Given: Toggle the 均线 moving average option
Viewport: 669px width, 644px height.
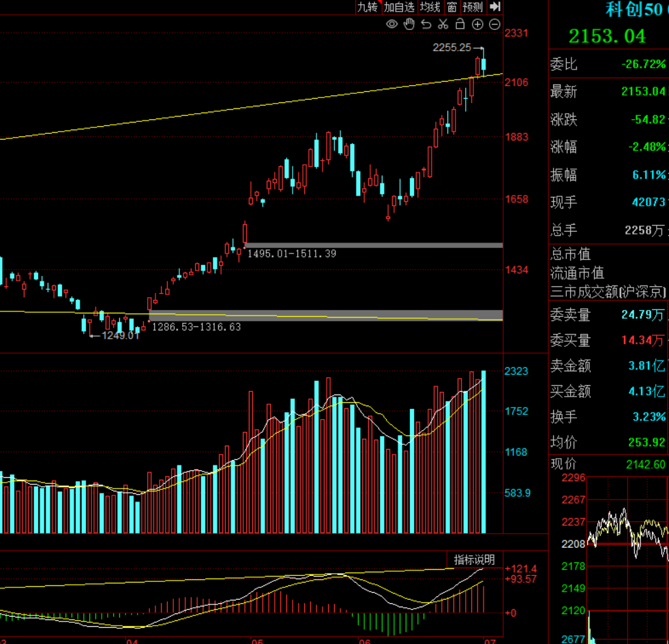Looking at the screenshot, I should point(430,7).
